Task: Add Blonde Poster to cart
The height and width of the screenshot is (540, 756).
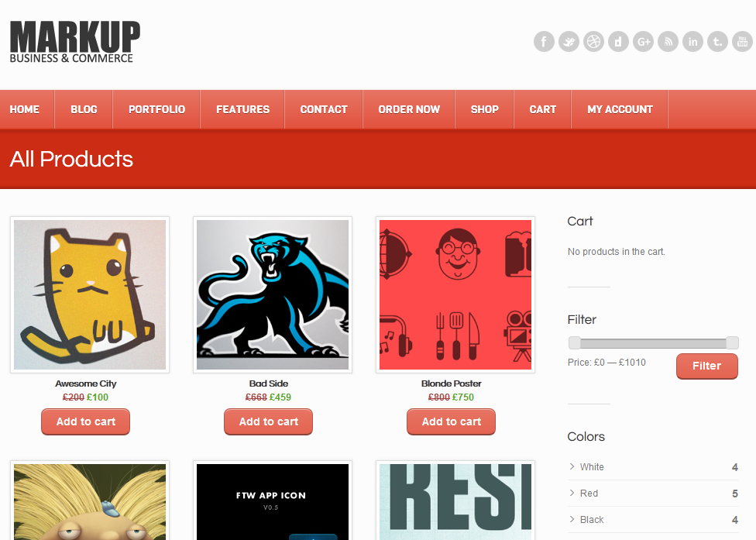Action: pos(452,422)
